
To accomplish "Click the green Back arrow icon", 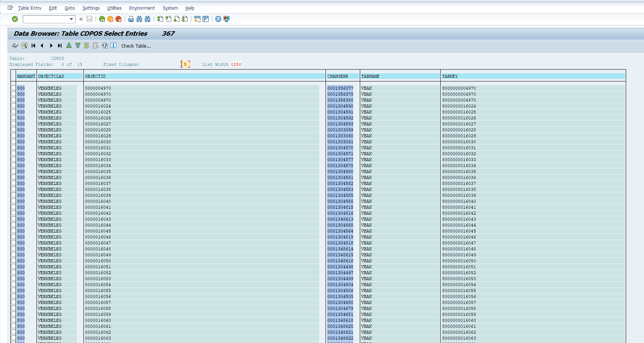I will click(102, 19).
